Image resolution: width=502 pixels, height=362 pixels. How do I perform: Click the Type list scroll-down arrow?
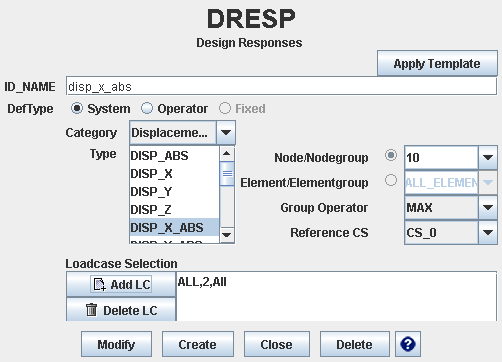(227, 235)
